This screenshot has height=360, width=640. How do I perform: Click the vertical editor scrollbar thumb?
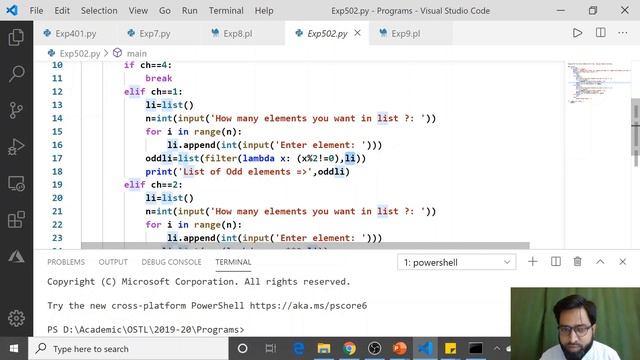pyautogui.click(x=636, y=127)
